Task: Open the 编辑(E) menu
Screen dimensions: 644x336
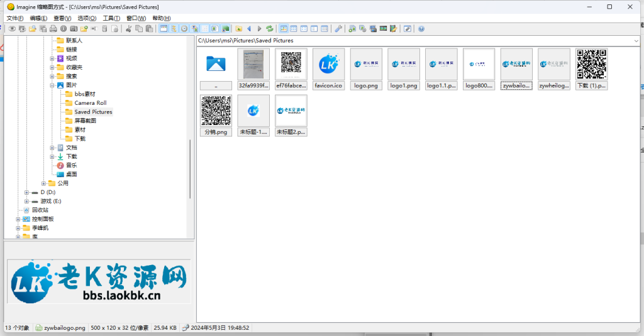Action: coord(38,18)
